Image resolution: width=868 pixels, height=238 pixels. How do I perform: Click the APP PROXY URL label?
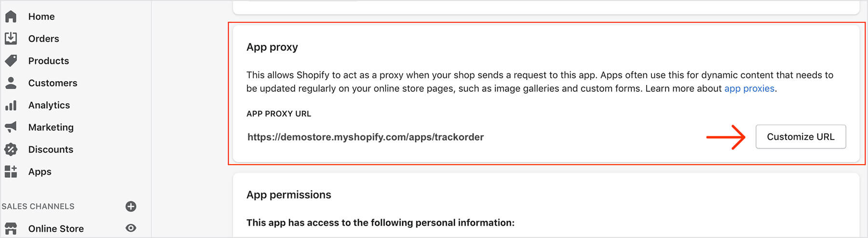[279, 114]
